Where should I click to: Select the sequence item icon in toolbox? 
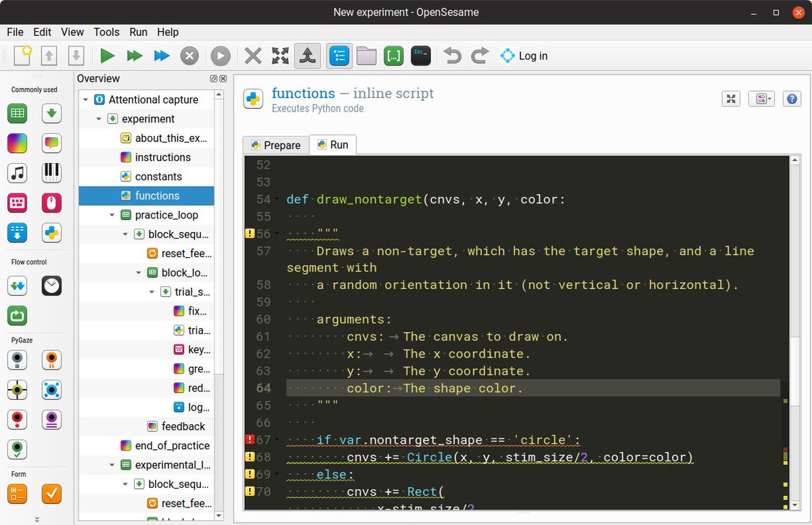click(51, 114)
